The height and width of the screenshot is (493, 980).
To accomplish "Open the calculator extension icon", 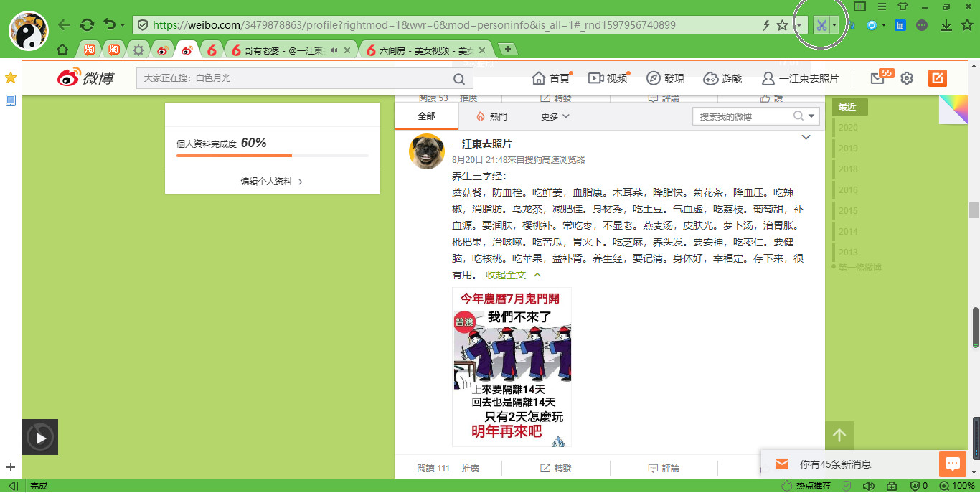I will point(900,25).
